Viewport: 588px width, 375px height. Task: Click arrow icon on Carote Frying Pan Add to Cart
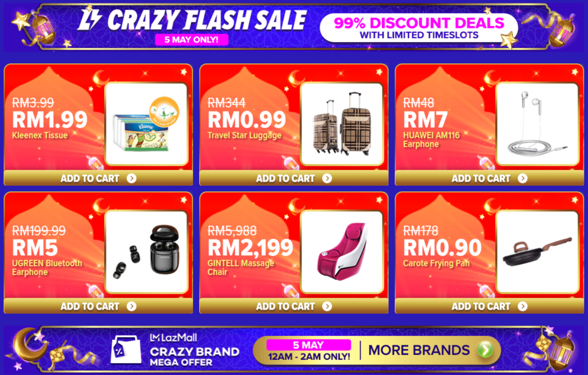[x=523, y=306]
